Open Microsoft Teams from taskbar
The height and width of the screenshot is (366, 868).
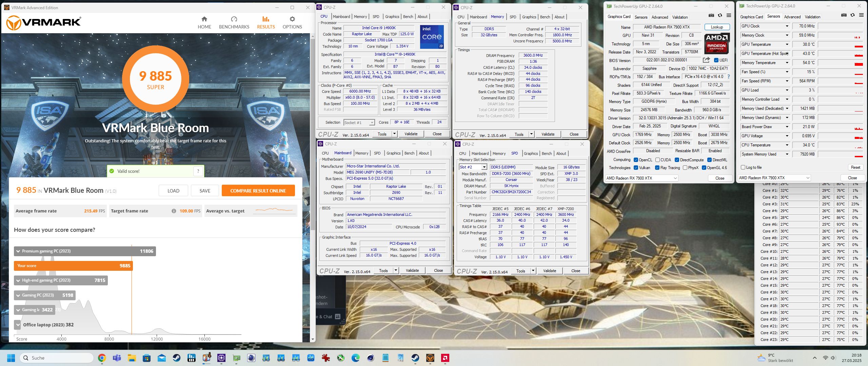click(117, 358)
